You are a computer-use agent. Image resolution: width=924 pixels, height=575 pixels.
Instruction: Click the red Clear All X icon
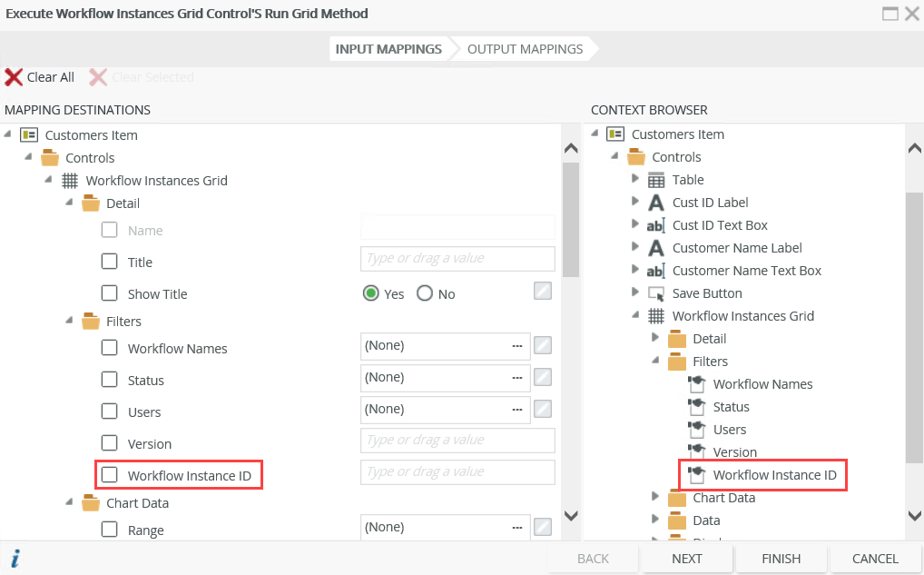14,77
